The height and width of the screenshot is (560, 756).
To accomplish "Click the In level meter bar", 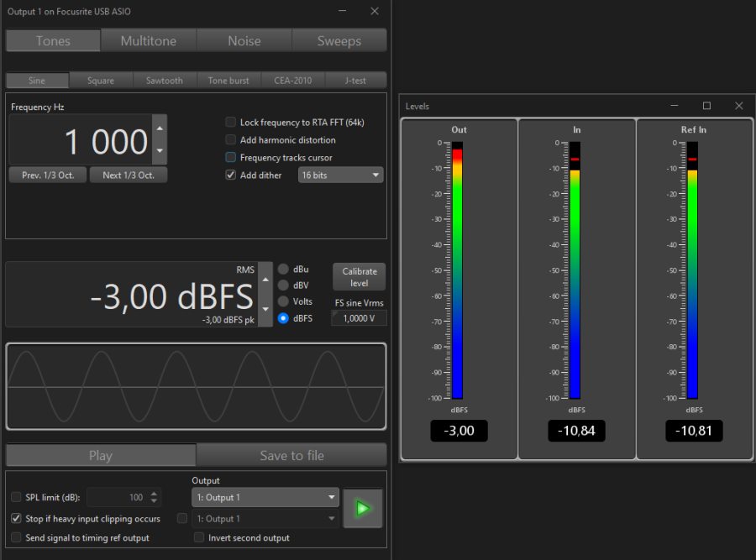I will pyautogui.click(x=575, y=270).
